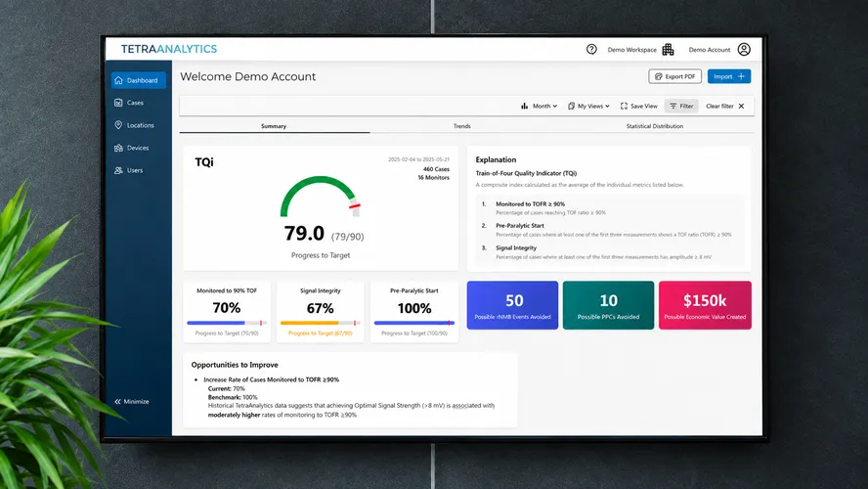The image size is (868, 489).
Task: Click the Devices icon in sidebar
Action: pyautogui.click(x=118, y=148)
